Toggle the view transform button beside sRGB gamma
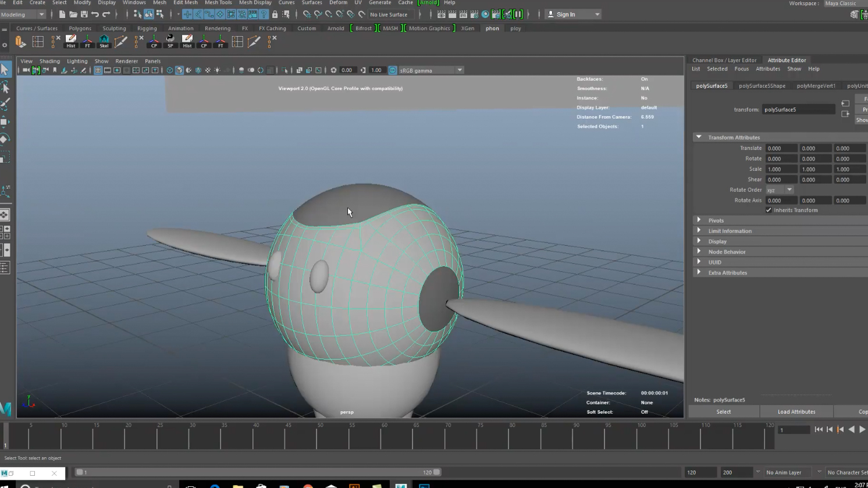The image size is (868, 488). click(393, 70)
